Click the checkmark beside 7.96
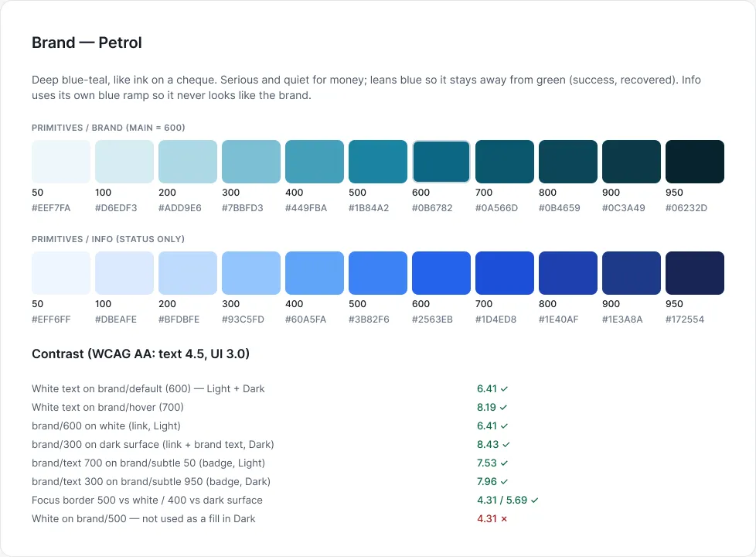756x557 pixels. [504, 482]
